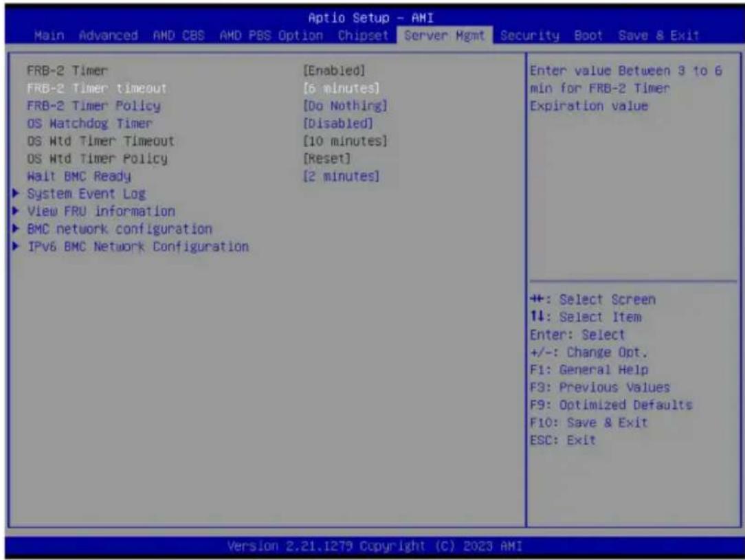
Task: Select the Server Mgmt tab
Action: (445, 36)
